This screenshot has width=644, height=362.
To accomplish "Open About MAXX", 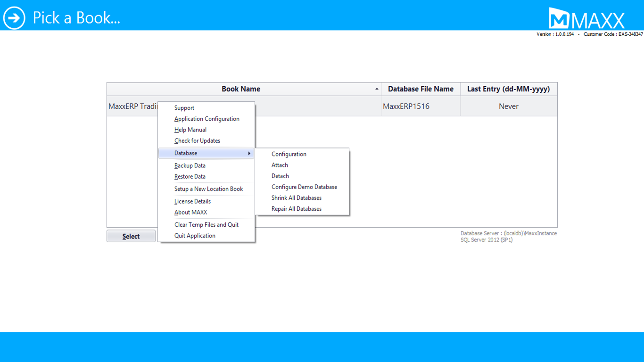I will pyautogui.click(x=190, y=212).
